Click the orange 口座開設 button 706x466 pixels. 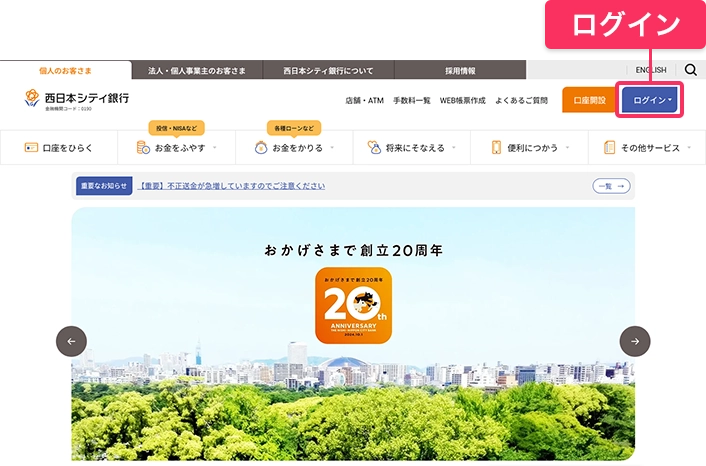(589, 100)
